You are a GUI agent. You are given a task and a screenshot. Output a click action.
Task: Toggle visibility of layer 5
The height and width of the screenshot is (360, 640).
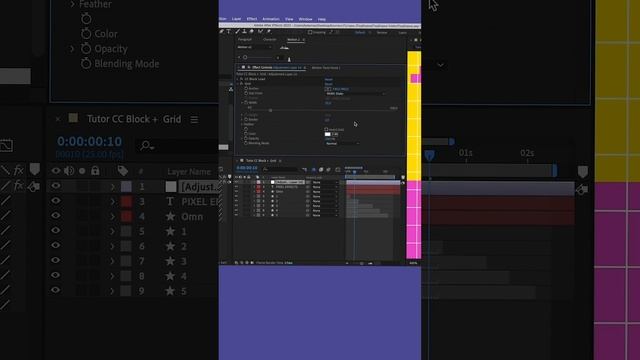(56, 230)
